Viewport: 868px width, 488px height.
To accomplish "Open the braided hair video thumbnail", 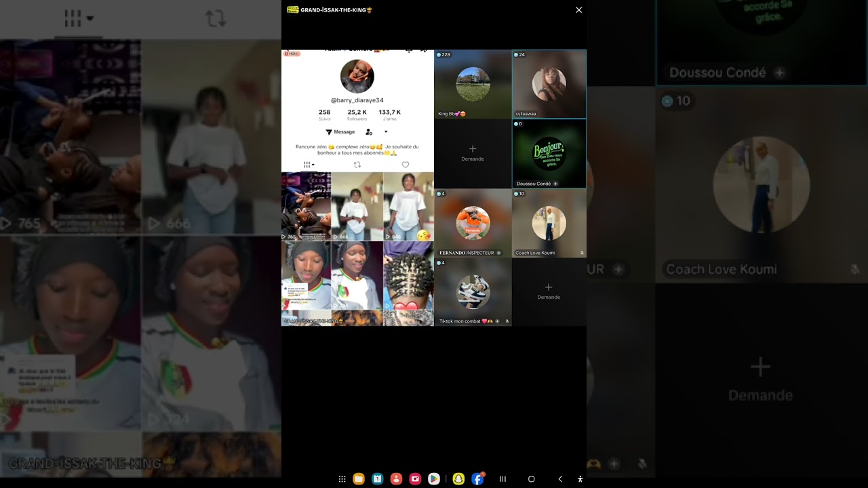I will tap(409, 275).
